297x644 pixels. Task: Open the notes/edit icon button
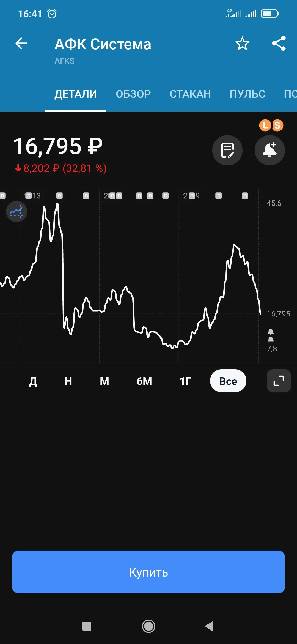coord(227,150)
